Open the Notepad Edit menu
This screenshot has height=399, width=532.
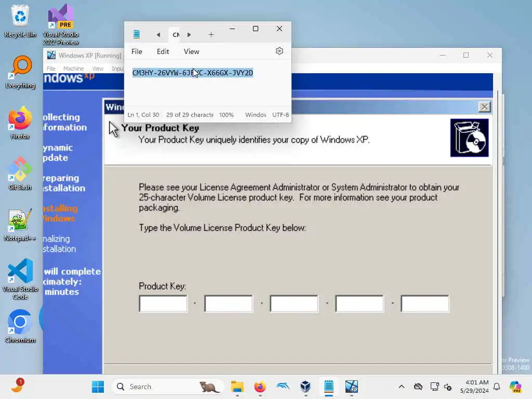(163, 51)
